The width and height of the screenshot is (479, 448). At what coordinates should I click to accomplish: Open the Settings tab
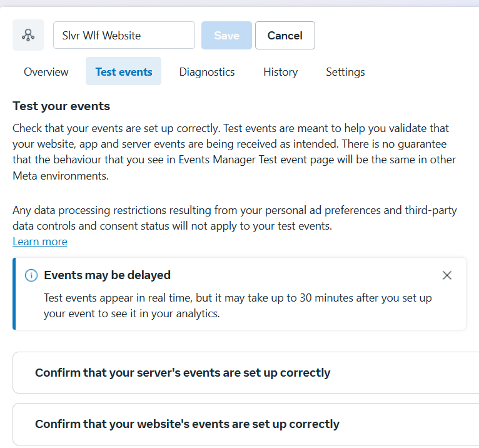345,72
